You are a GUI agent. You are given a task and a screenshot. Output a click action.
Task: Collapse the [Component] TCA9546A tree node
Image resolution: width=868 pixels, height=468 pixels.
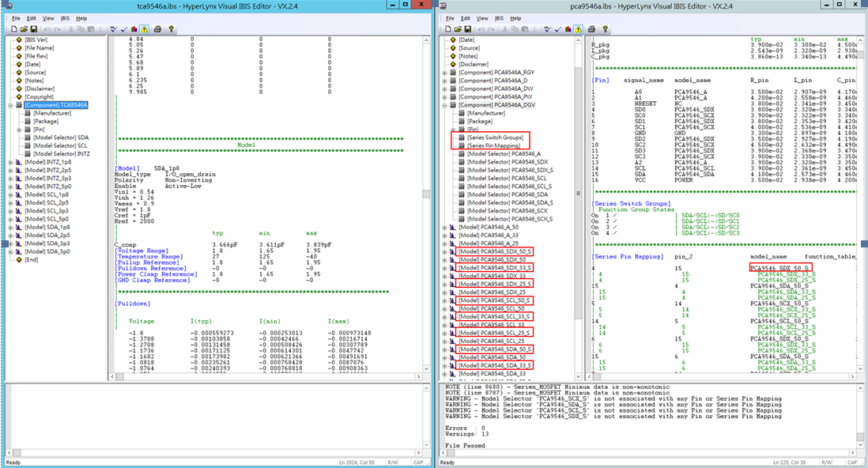tap(10, 105)
